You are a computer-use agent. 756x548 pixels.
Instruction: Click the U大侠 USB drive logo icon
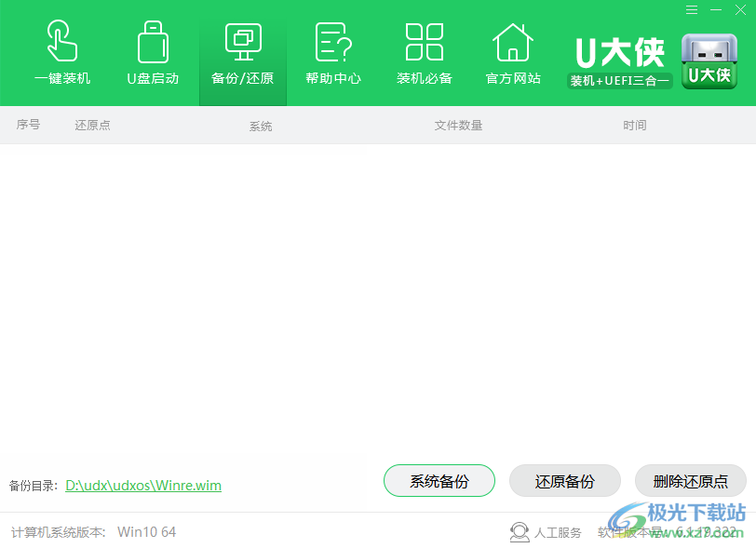709,61
